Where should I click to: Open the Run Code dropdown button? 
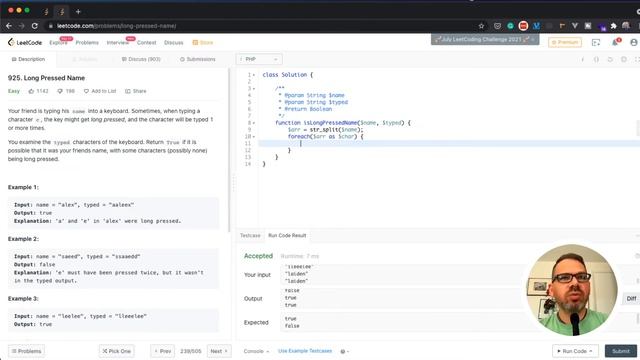[x=575, y=351]
